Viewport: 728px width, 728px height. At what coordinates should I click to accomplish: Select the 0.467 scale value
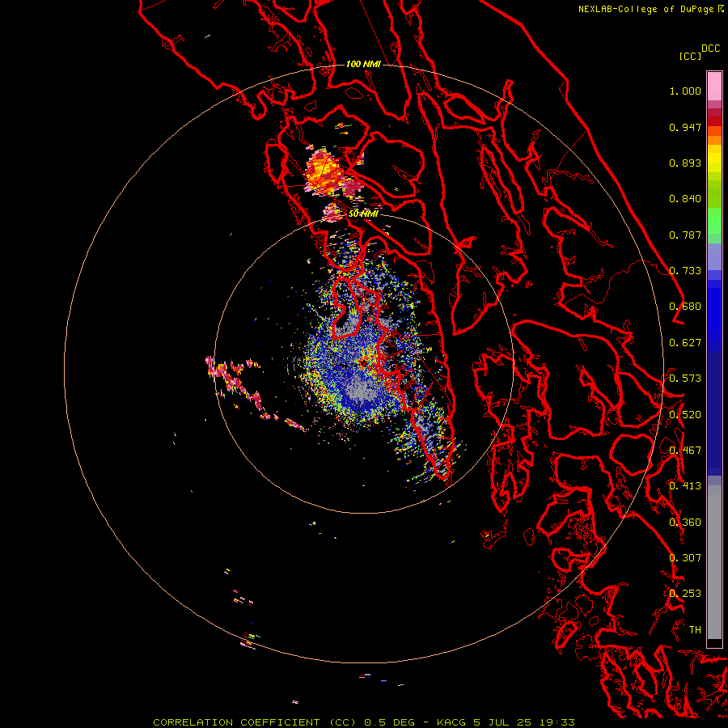[685, 451]
